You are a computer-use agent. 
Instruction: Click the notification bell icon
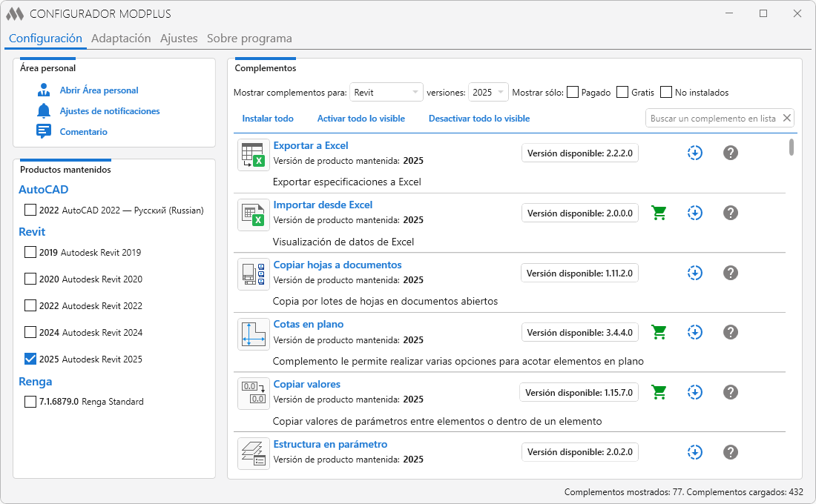pos(44,110)
